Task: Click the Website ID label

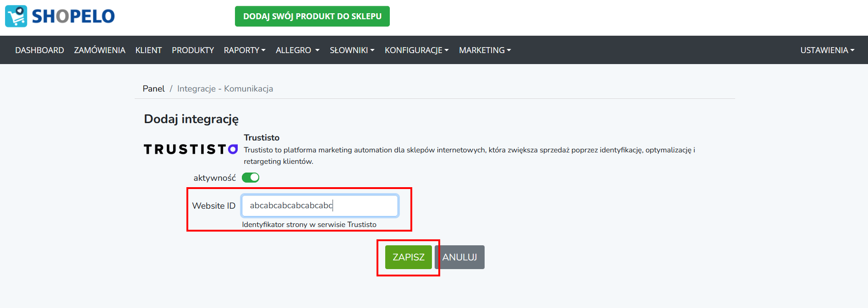Action: [213, 206]
